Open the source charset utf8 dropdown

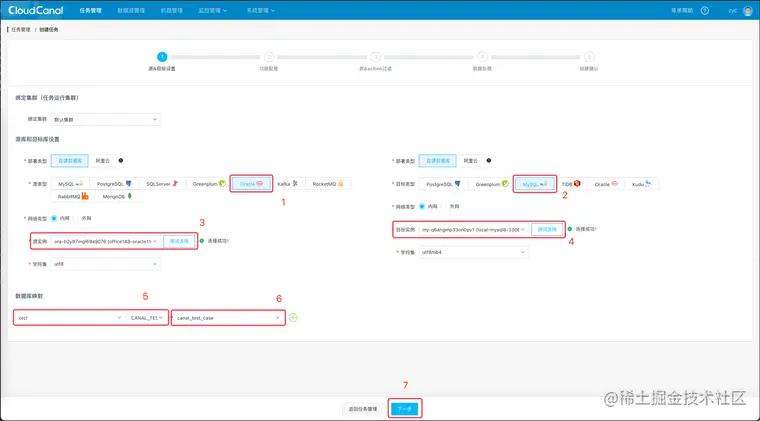[106, 264]
